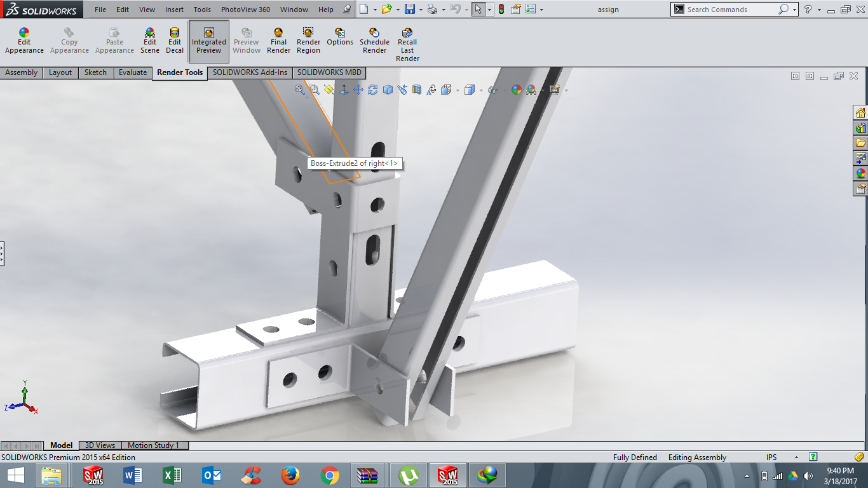Open the Motion Study 1 tab
The width and height of the screenshot is (868, 488).
coord(153,445)
